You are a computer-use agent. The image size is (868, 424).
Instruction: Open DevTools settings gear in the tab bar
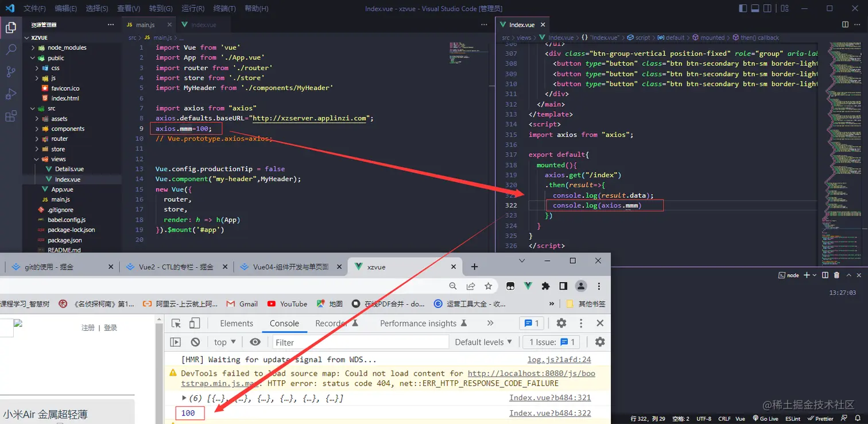[561, 323]
